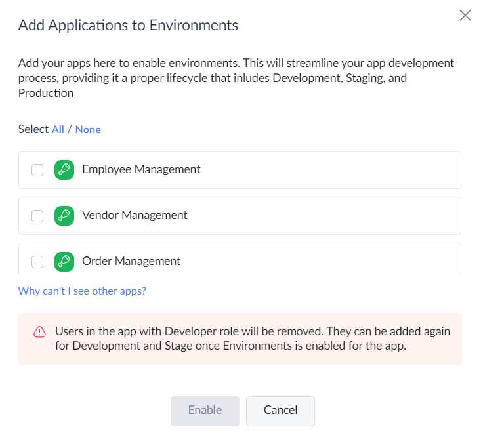
Task: Click the Employee Management row label
Action: 141,169
